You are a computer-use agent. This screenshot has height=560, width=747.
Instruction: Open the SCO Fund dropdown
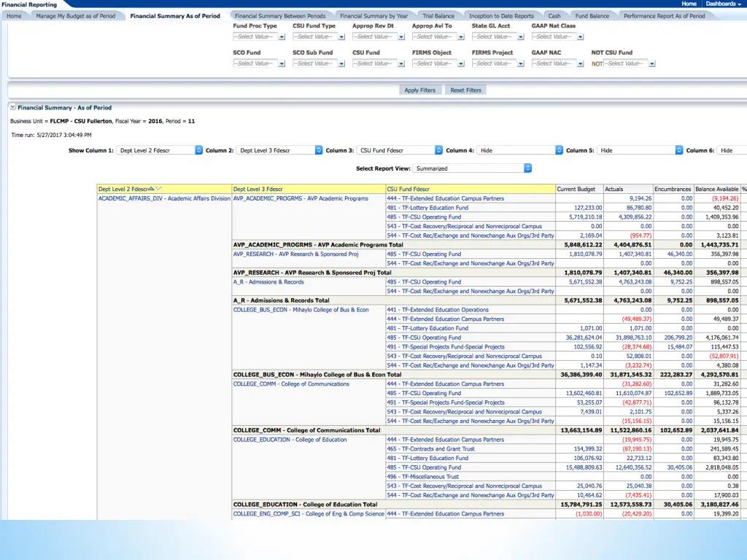coord(282,64)
